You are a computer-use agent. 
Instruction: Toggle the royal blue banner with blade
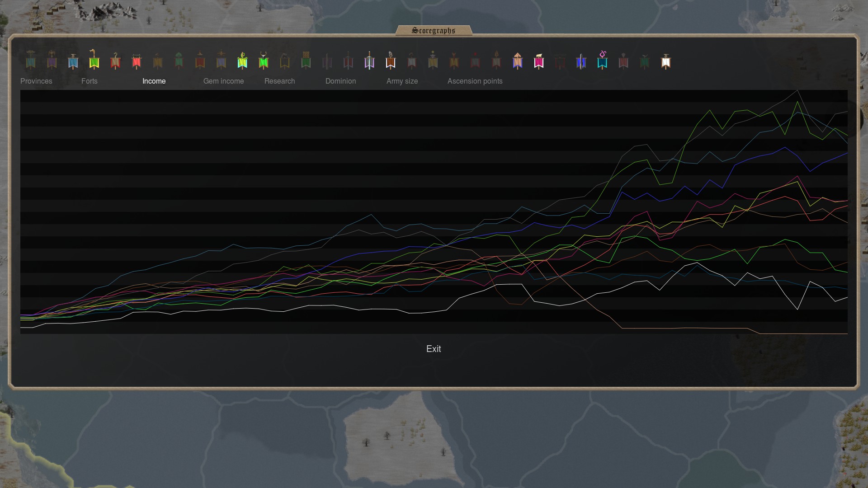point(581,61)
